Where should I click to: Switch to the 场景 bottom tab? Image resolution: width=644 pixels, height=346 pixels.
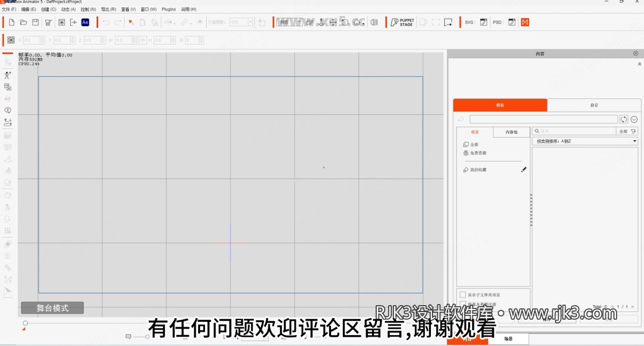coord(508,339)
